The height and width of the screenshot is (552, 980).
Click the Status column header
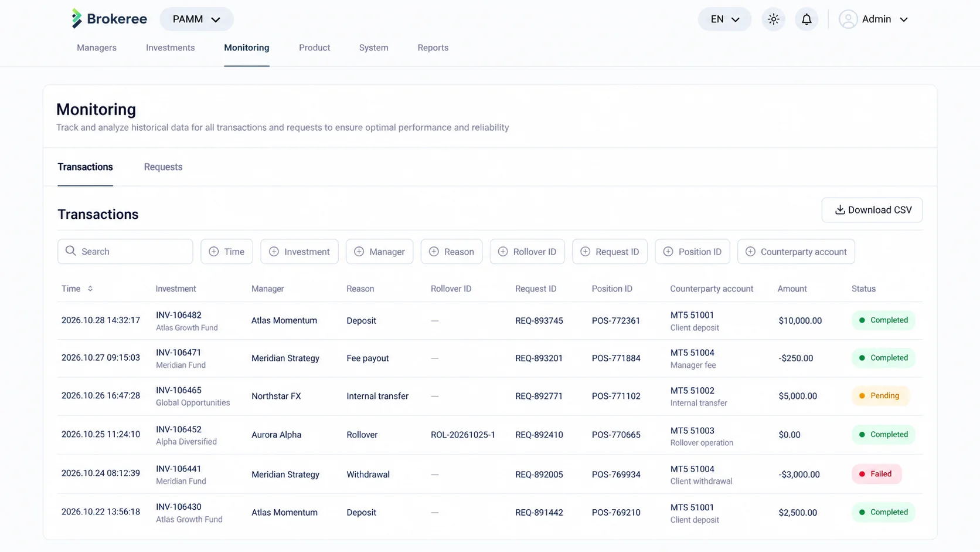coord(863,289)
